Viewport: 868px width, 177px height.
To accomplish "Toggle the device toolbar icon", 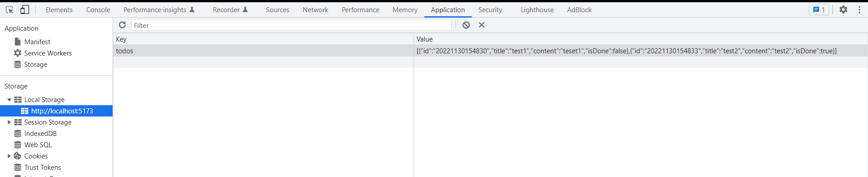I will pos(25,9).
